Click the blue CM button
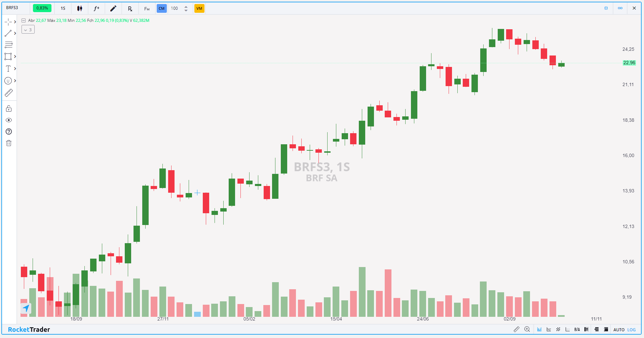Viewport: 644px width, 338px height. 161,8
